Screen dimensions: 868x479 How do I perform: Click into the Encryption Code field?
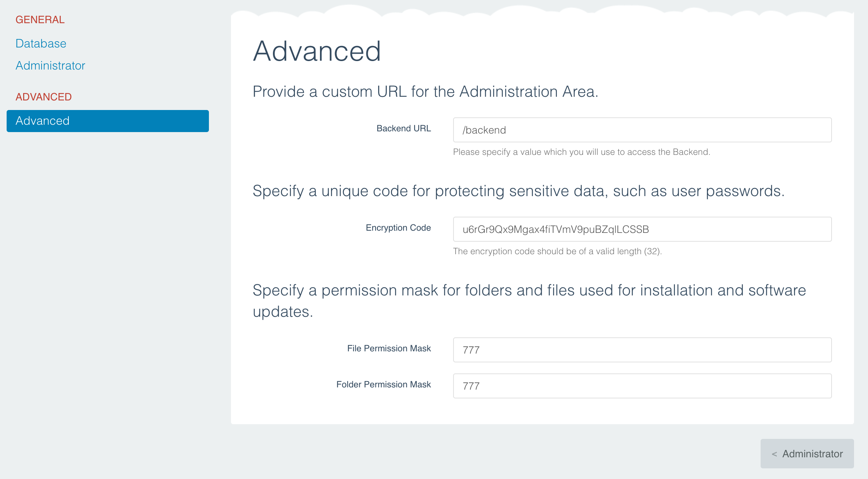pos(642,229)
